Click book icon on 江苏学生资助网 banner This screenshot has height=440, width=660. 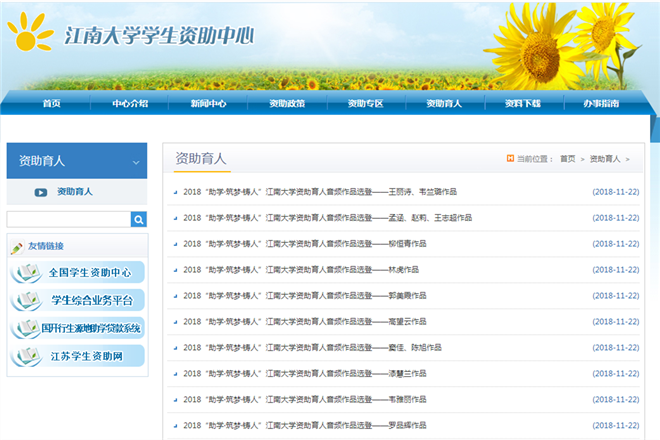[26, 357]
